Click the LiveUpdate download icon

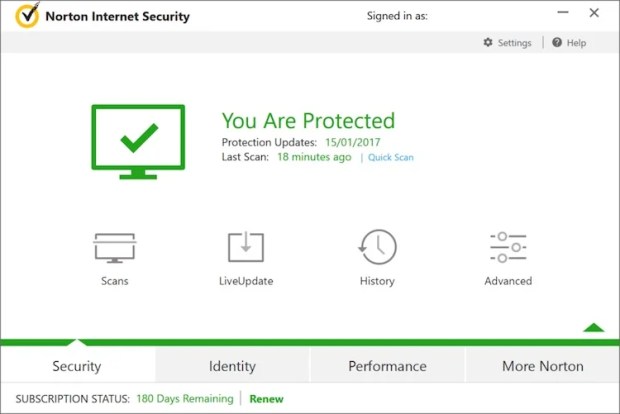tap(245, 247)
